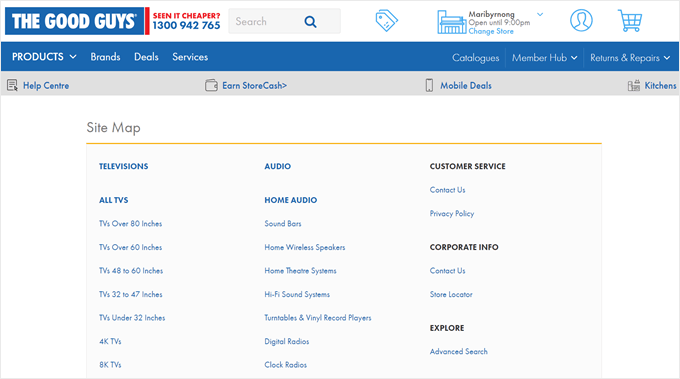Image resolution: width=680 pixels, height=379 pixels.
Task: Open the Brands menu item
Action: click(105, 57)
